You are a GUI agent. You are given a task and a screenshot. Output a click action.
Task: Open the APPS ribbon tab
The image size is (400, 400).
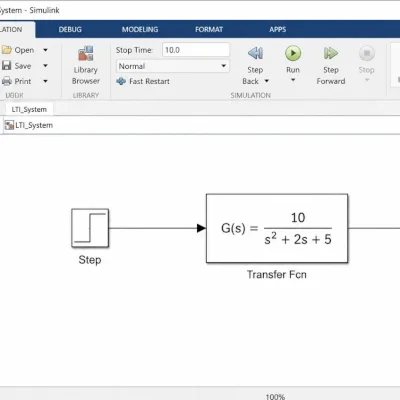click(278, 29)
